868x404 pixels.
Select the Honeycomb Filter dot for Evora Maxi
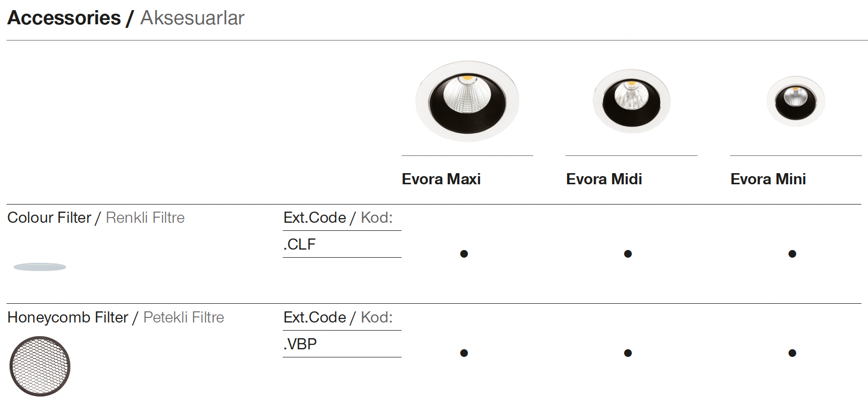coord(464,353)
